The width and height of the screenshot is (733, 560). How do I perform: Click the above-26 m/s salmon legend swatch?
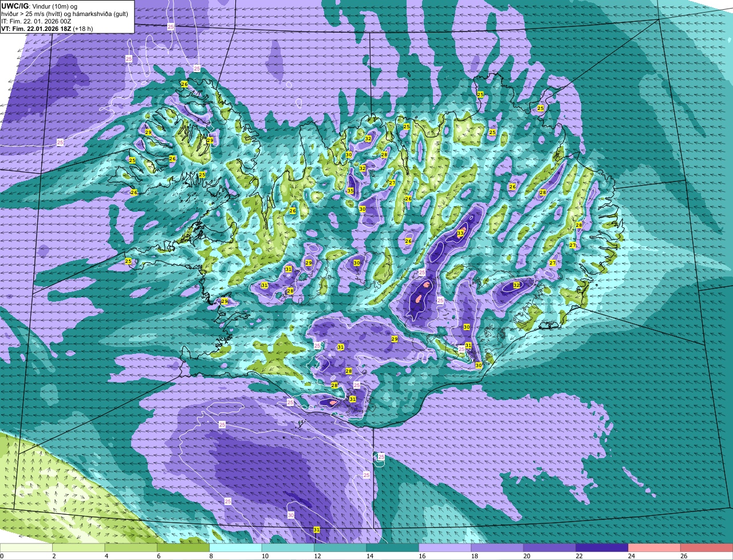(x=707, y=547)
